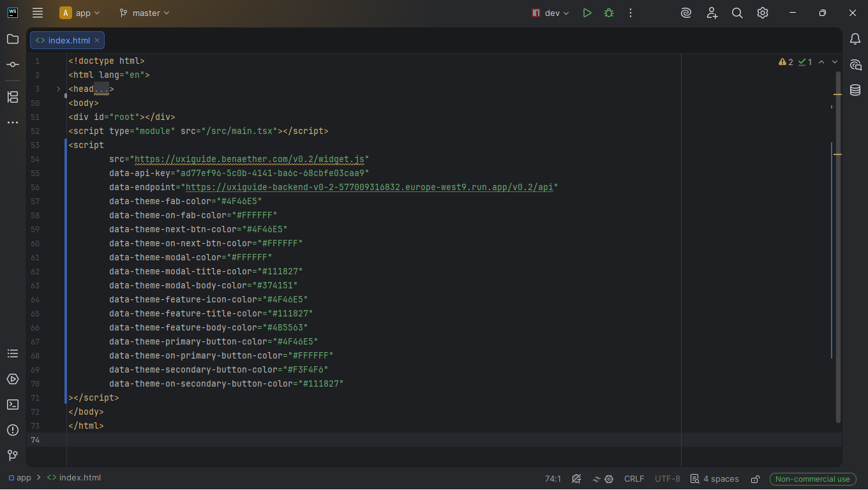868x490 pixels.
Task: Click the WebStorm logo icon
Action: pos(13,13)
